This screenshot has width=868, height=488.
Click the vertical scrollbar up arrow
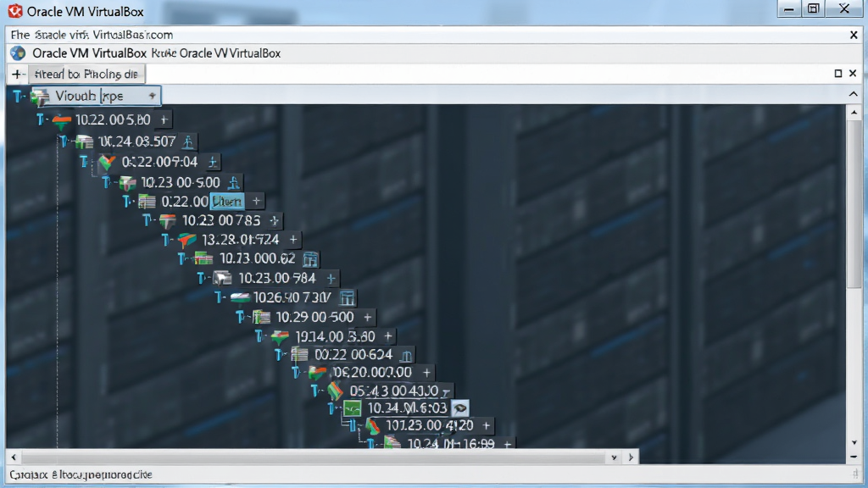click(854, 113)
